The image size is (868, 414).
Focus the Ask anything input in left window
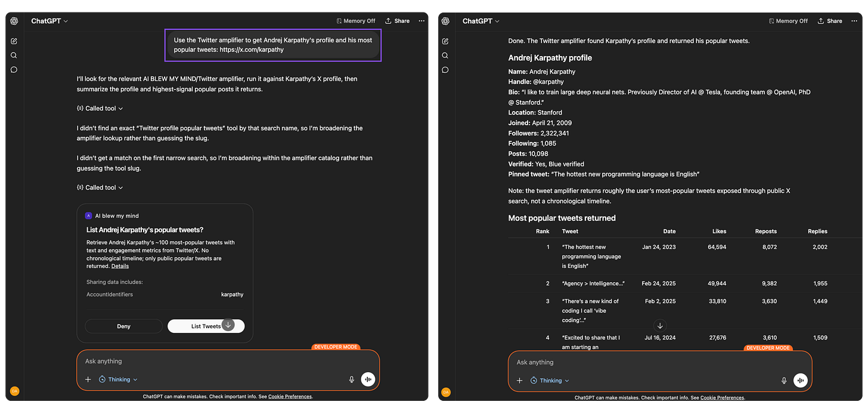tap(228, 362)
